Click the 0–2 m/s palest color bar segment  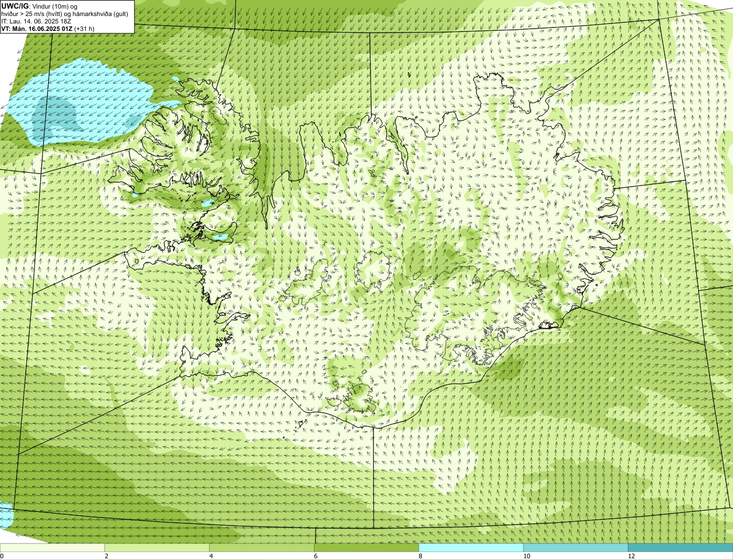53,547
